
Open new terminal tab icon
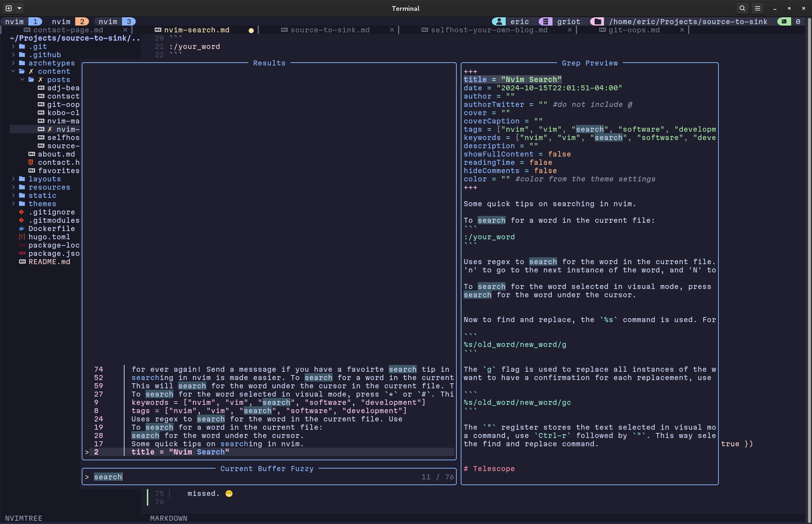pos(9,8)
